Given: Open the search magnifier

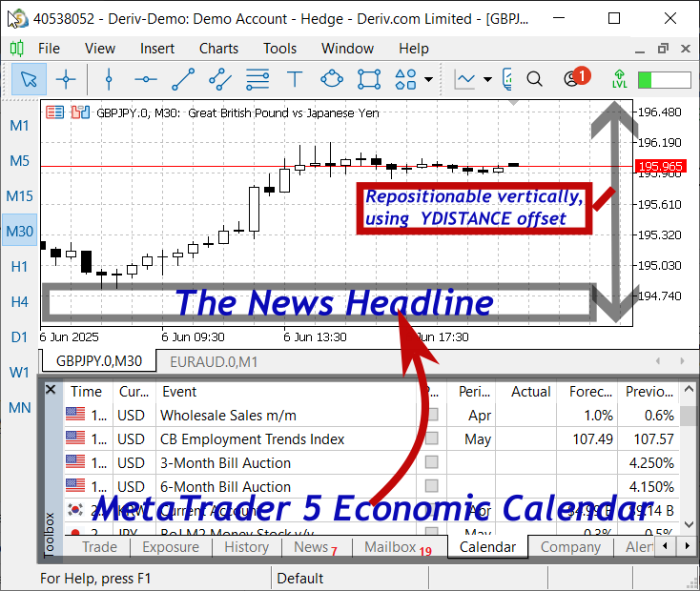Looking at the screenshot, I should 534,79.
